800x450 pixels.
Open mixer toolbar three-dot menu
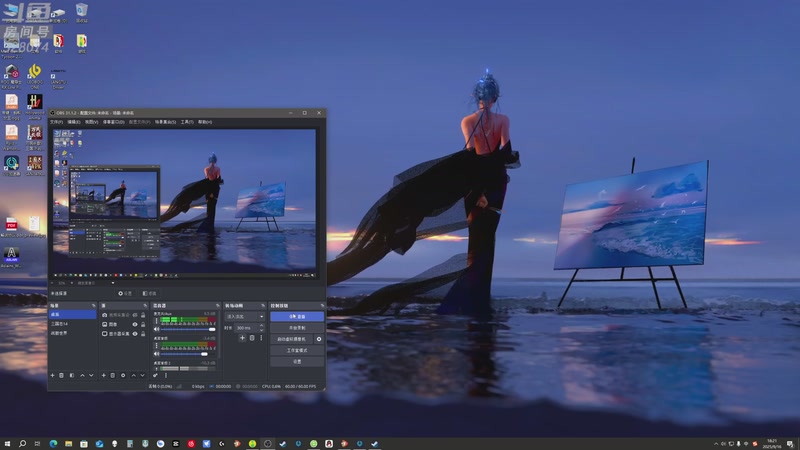point(166,376)
